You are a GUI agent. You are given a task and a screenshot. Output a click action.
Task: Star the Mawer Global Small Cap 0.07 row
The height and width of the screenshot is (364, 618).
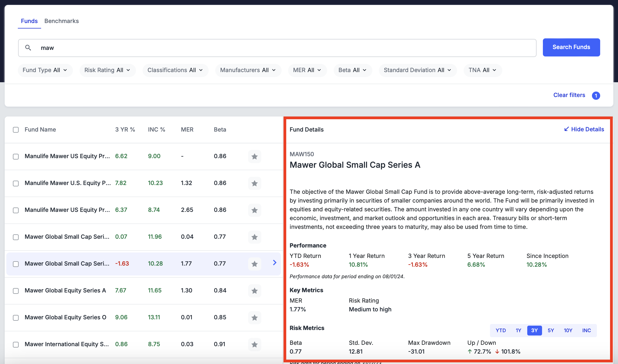(x=254, y=237)
